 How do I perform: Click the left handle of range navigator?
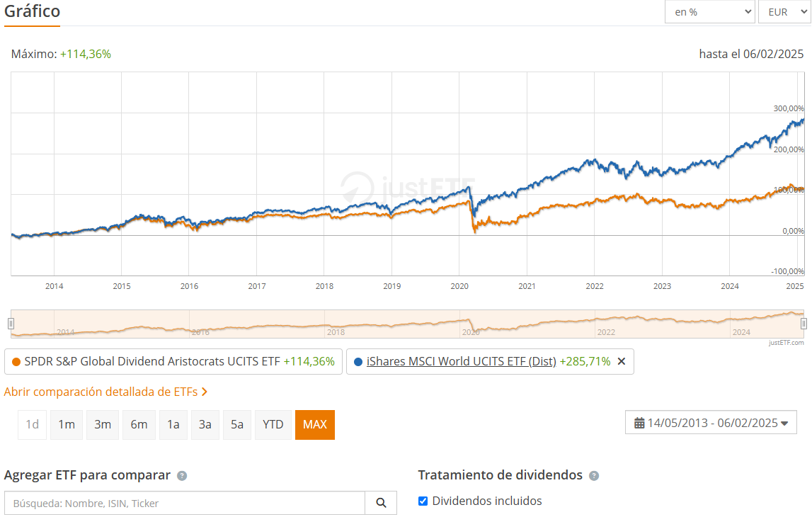point(11,324)
